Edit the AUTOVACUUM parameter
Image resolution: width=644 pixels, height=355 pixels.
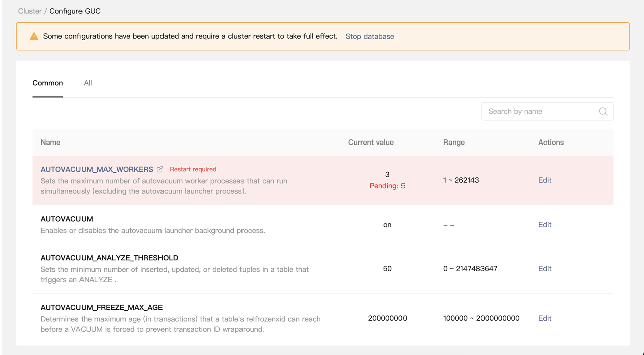coord(545,225)
